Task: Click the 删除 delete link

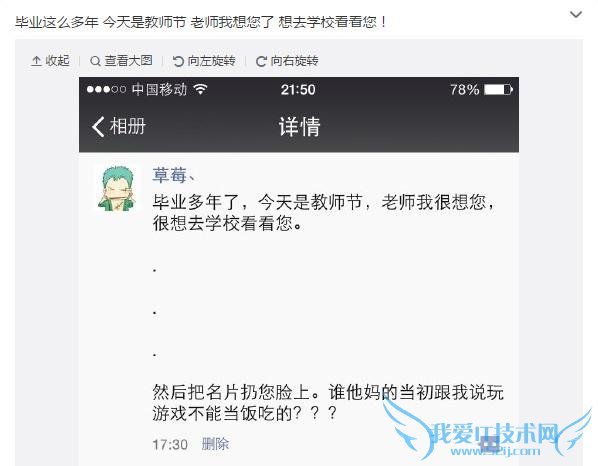Action: coord(215,444)
